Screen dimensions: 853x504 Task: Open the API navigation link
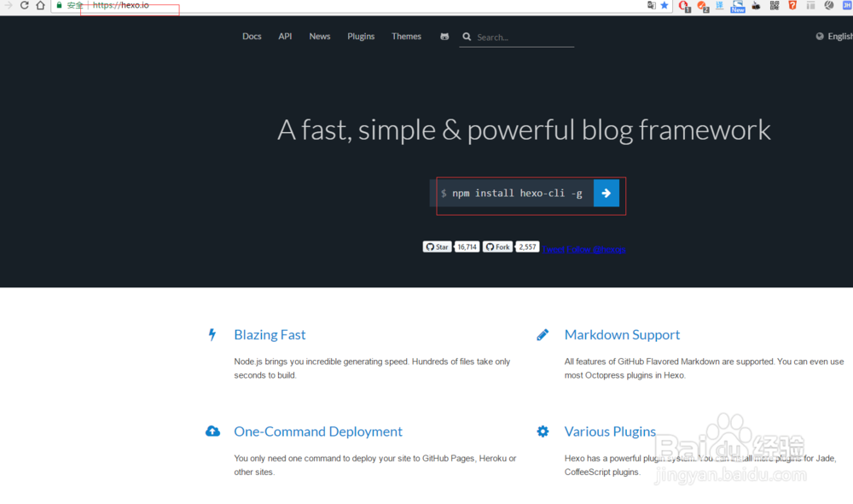click(x=285, y=37)
